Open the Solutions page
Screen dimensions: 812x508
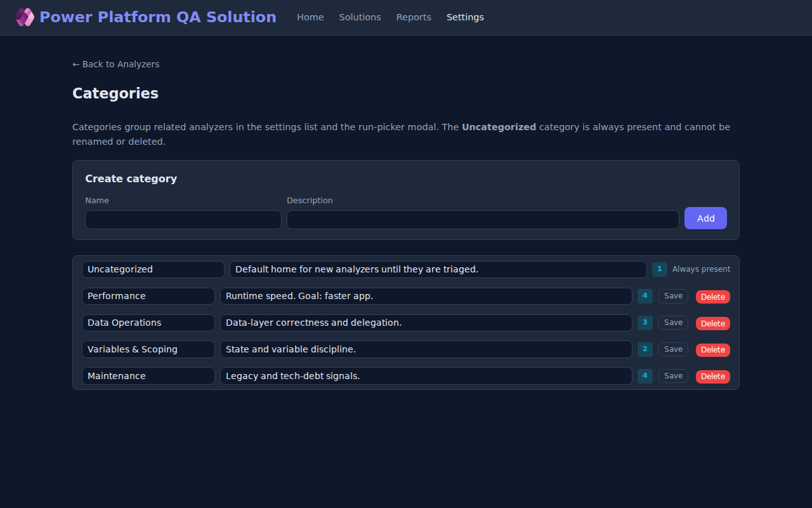360,17
